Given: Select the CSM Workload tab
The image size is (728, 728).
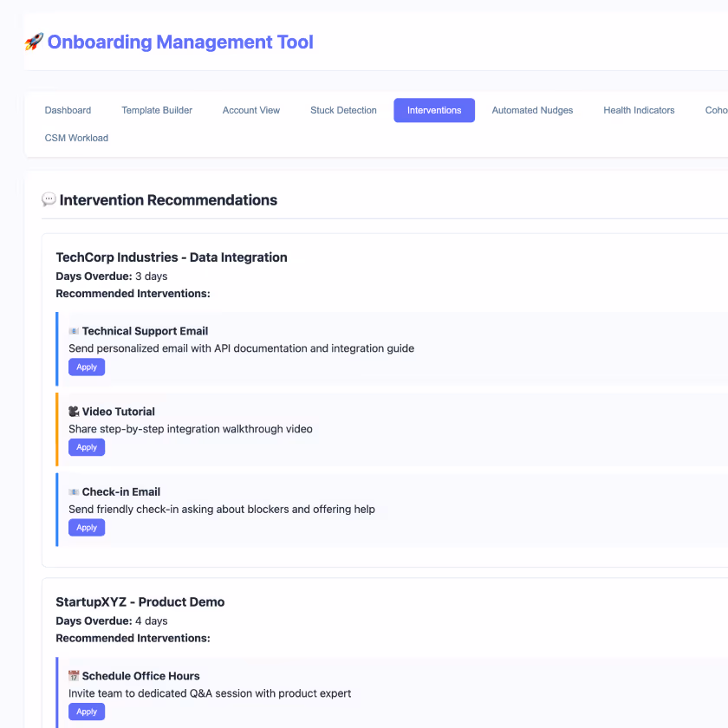Looking at the screenshot, I should point(75,138).
